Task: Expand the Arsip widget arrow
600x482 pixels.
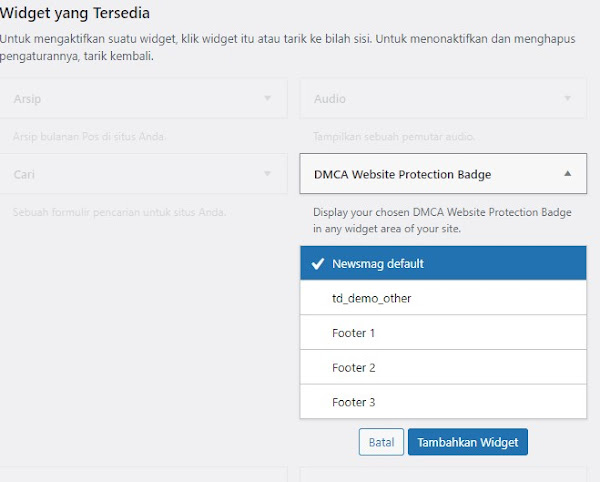Action: 267,98
